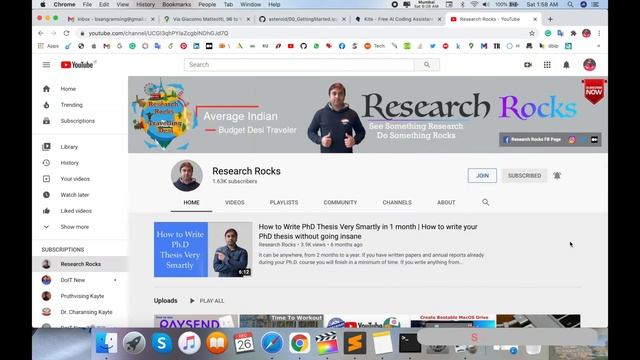The height and width of the screenshot is (360, 640).
Task: Click the SUBSCRIBED button
Action: pyautogui.click(x=524, y=176)
